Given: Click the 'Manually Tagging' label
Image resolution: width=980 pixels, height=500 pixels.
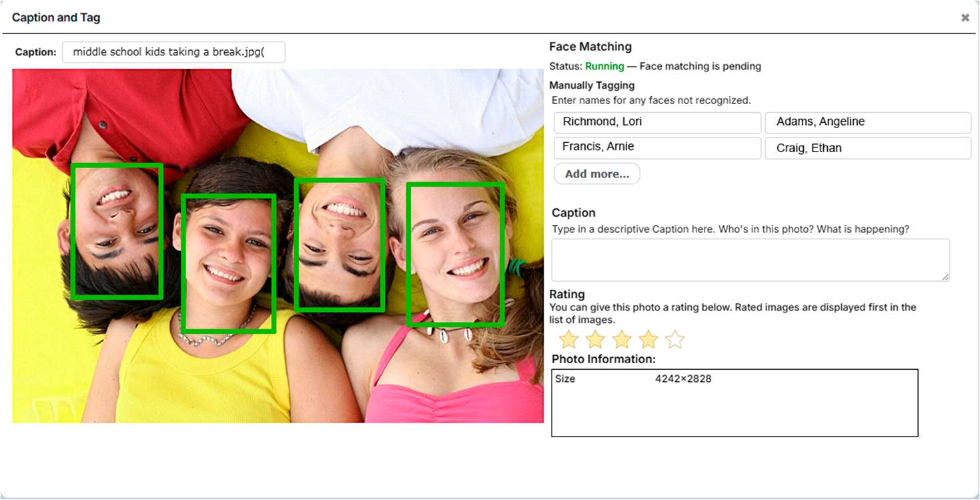Looking at the screenshot, I should (x=592, y=85).
